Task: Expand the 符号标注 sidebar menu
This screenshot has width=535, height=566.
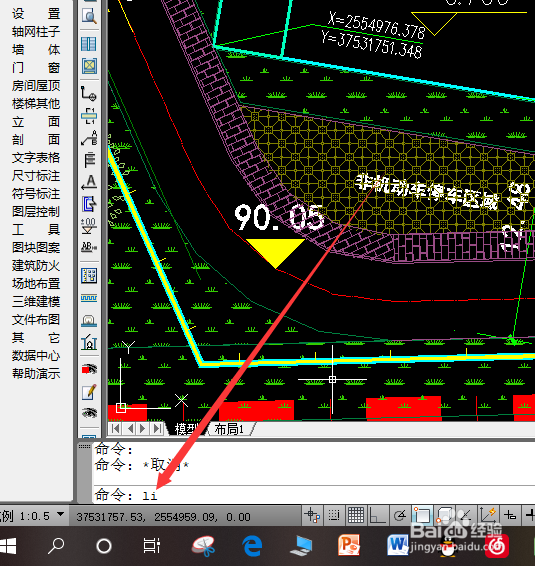Action: (36, 194)
